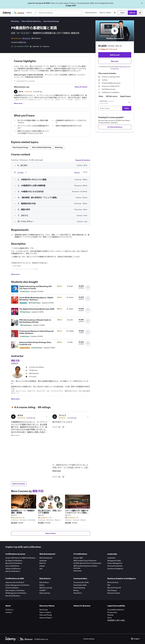Open options menu on まきN. review
The image size is (145, 644).
tap(46, 417)
